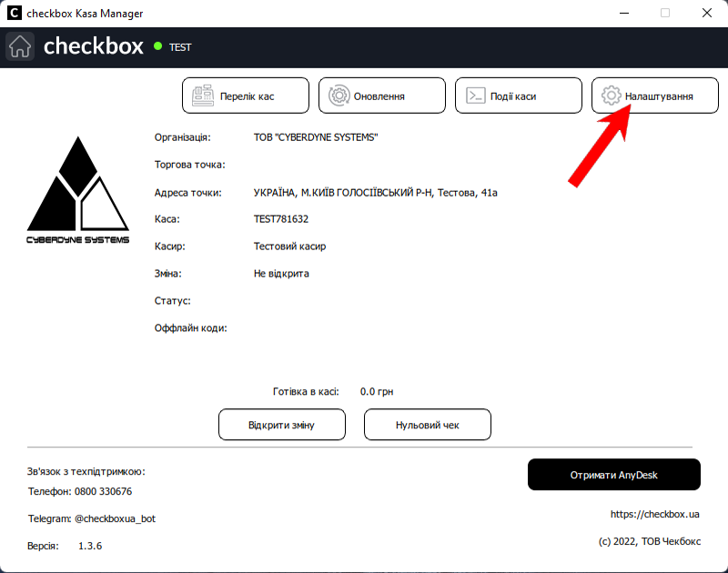Click the address УКРАЇНА, М.КИЇВ value

coord(375,193)
